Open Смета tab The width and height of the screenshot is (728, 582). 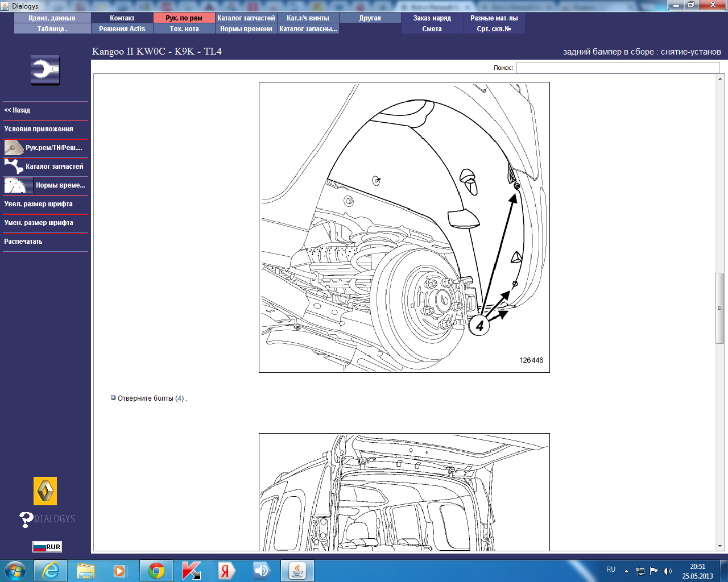tap(432, 29)
